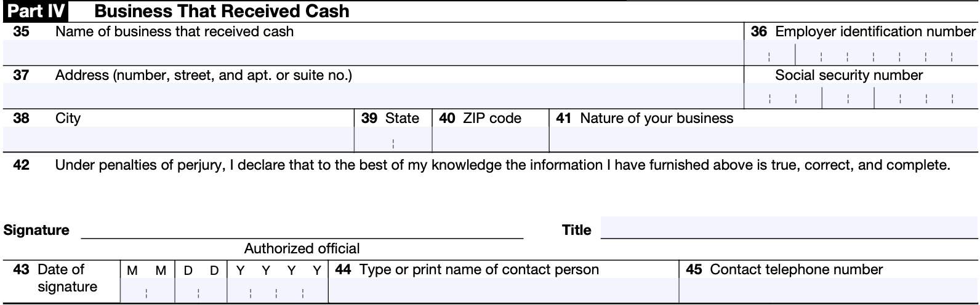Click the last seven-digit EIN section
This screenshot has height=305, width=980.
coord(885,55)
